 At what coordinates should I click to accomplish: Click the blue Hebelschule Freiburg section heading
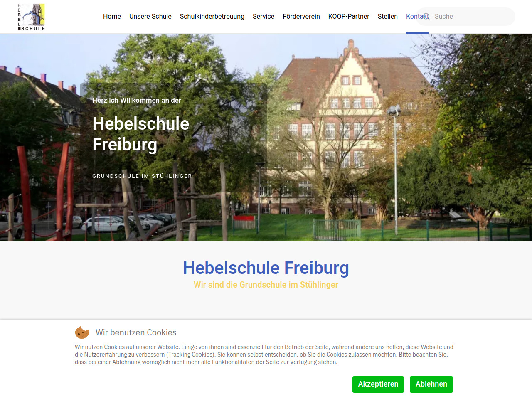click(x=266, y=268)
